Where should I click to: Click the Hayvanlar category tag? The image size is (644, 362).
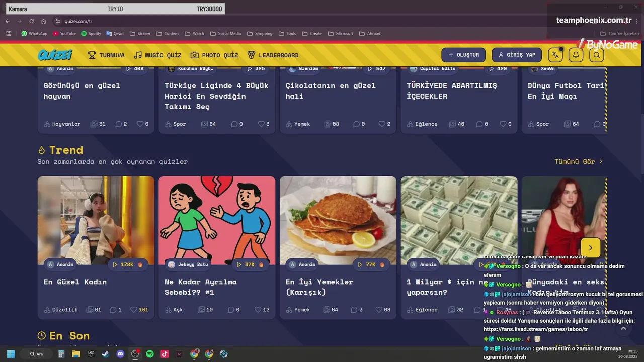coord(62,124)
